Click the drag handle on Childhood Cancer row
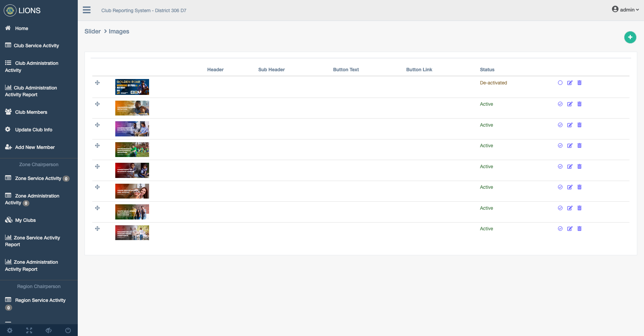This screenshot has height=336, width=644. (97, 104)
